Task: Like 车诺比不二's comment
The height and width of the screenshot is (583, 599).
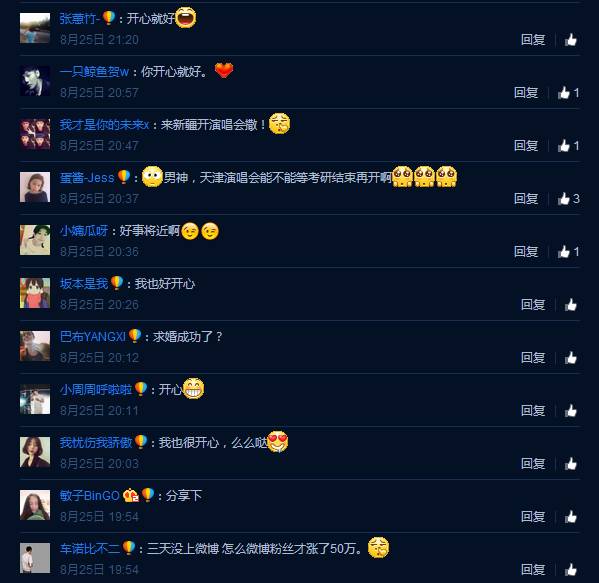Action: 571,570
